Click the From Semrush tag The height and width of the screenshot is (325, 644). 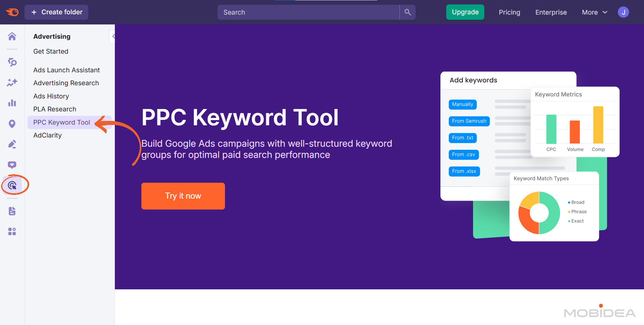point(469,121)
